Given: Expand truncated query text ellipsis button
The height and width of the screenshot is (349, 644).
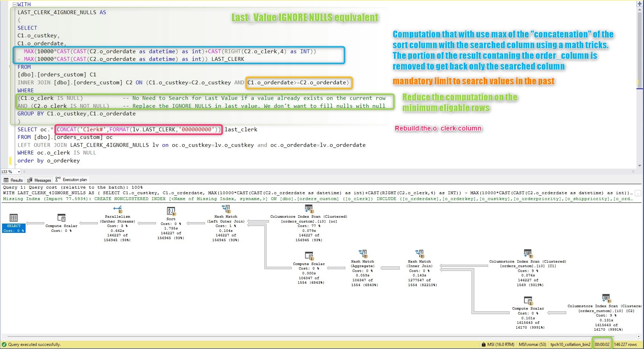Looking at the screenshot, I should pos(638,193).
